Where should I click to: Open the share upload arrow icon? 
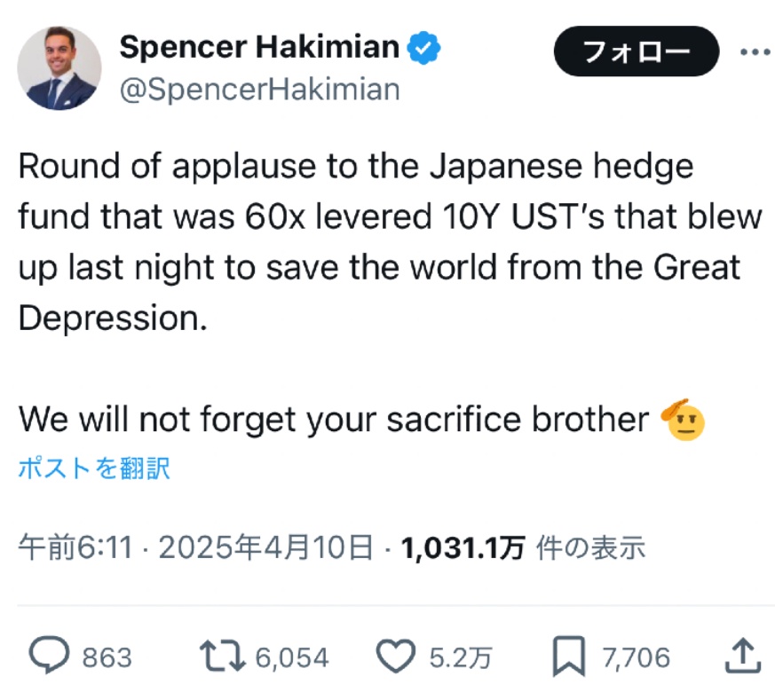click(743, 656)
